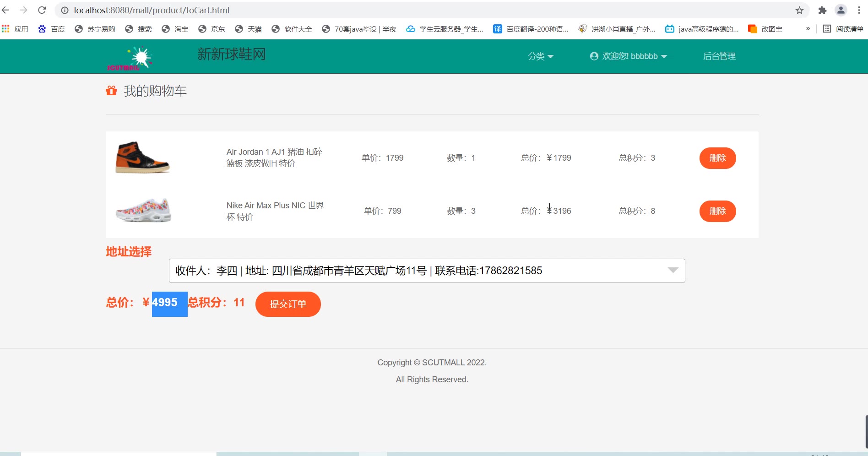
Task: Click the vertical scrollbar thumb
Action: (866, 432)
